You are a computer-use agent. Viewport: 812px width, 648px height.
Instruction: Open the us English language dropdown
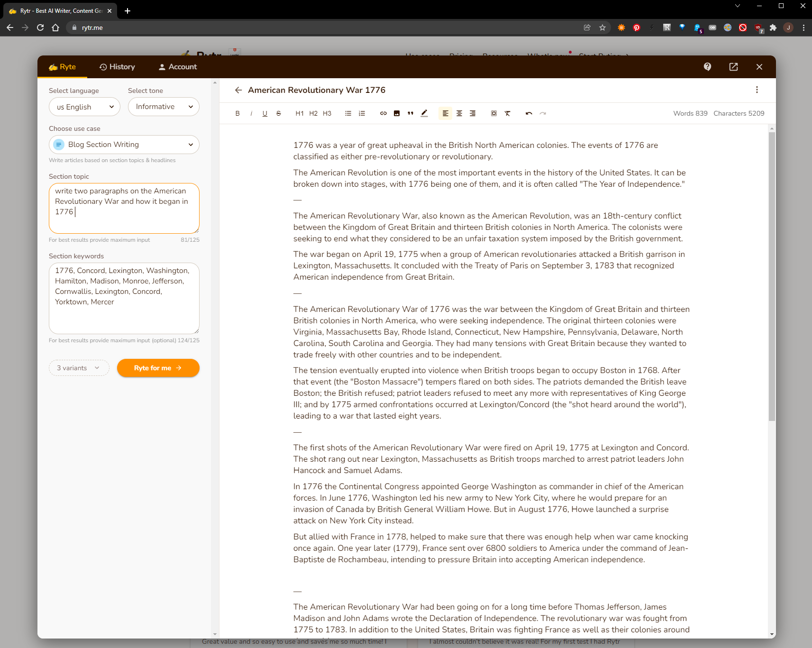[84, 107]
